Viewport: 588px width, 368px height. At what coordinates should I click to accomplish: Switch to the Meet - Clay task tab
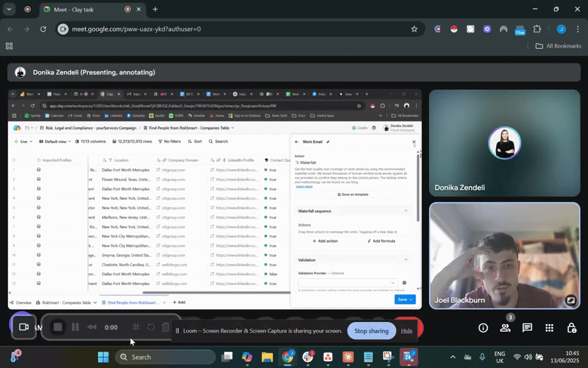pos(80,9)
